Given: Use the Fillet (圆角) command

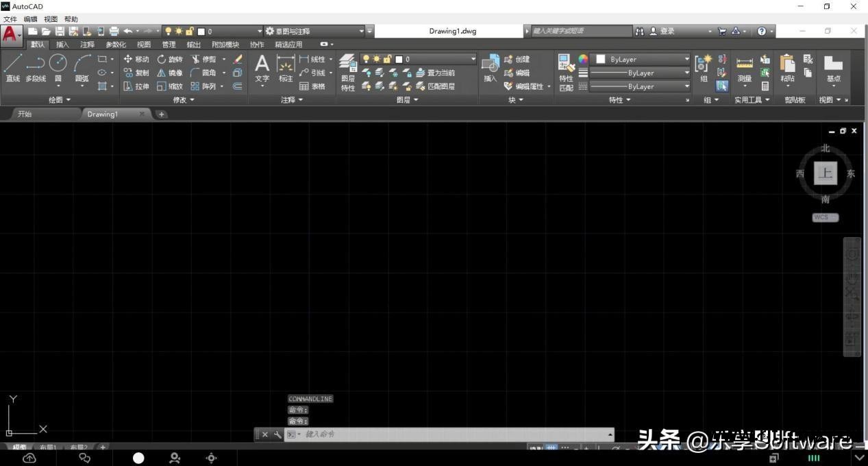Looking at the screenshot, I should coord(204,73).
